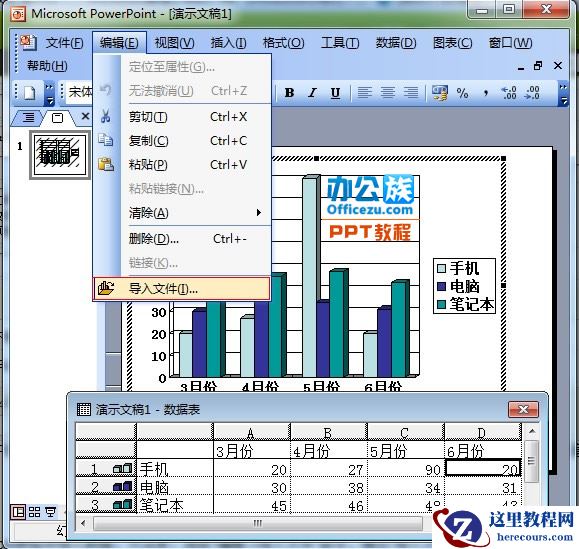This screenshot has height=549, width=579.
Task: Select slide 1 thumbnail
Action: [x=60, y=155]
